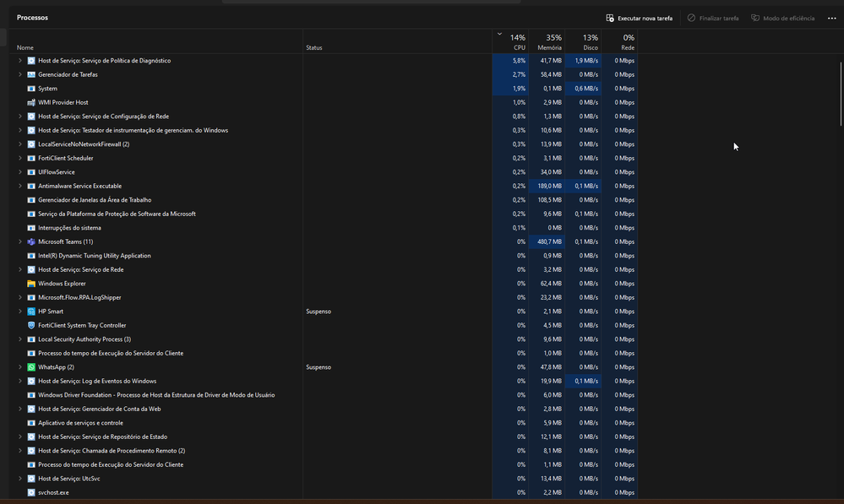Image resolution: width=844 pixels, height=504 pixels.
Task: Click the HP Smart app icon
Action: click(31, 312)
